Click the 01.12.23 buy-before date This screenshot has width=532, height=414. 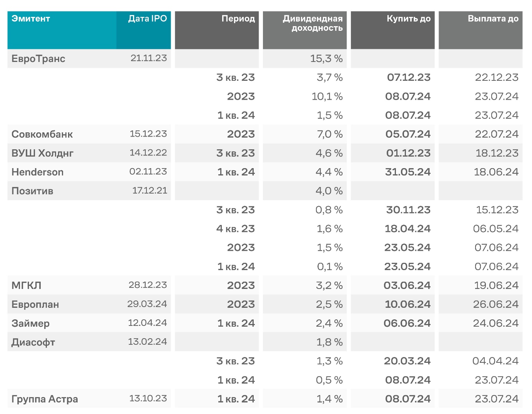tap(409, 153)
